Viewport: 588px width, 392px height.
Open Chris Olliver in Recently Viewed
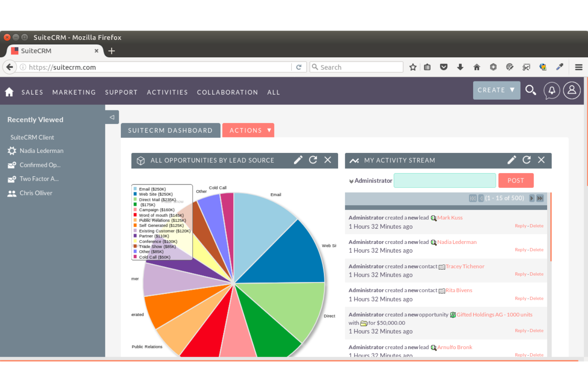point(36,193)
